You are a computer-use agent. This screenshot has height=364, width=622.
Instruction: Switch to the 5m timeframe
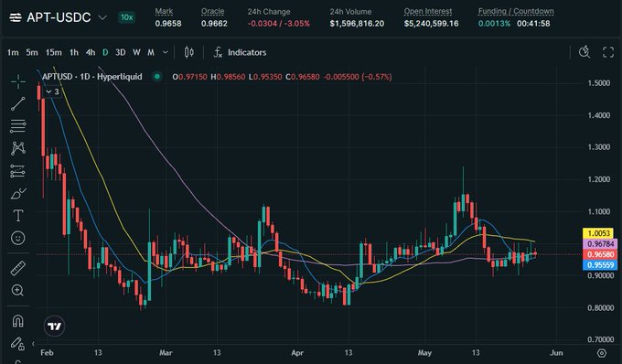pyautogui.click(x=32, y=52)
